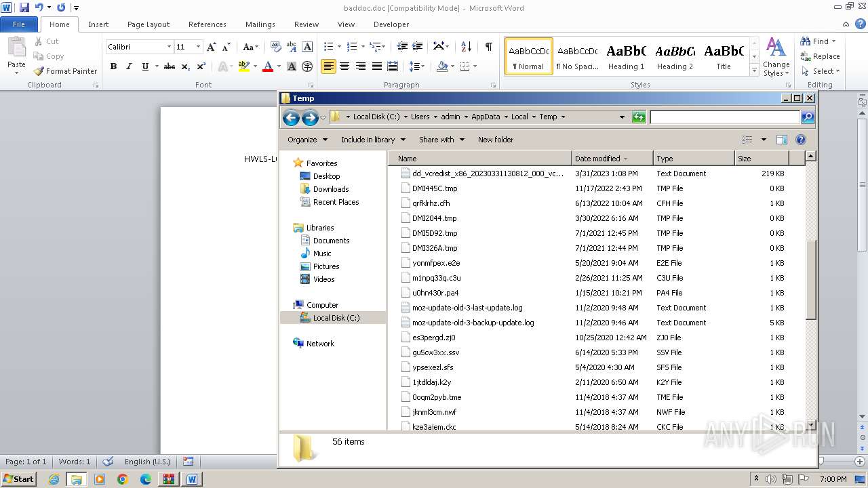Go back in Temp explorer window

[291, 117]
